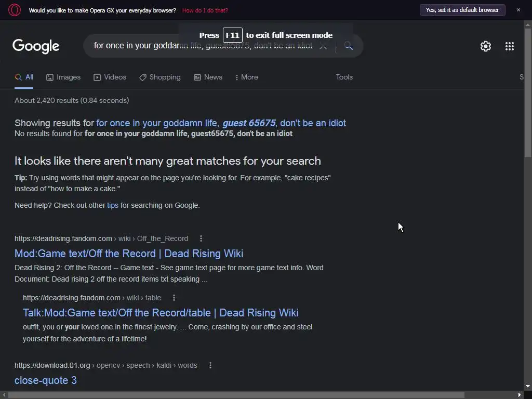Expand the More search categories menu
532x399 pixels.
[x=247, y=77]
